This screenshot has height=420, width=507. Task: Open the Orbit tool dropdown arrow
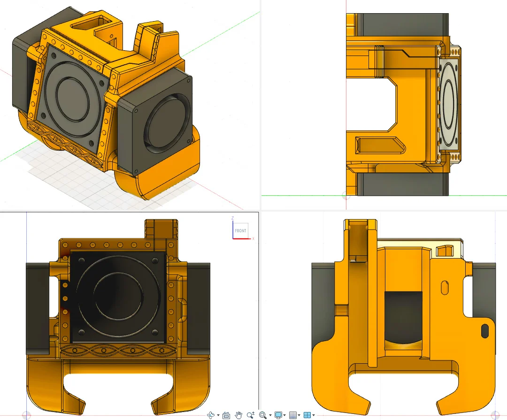pyautogui.click(x=218, y=415)
